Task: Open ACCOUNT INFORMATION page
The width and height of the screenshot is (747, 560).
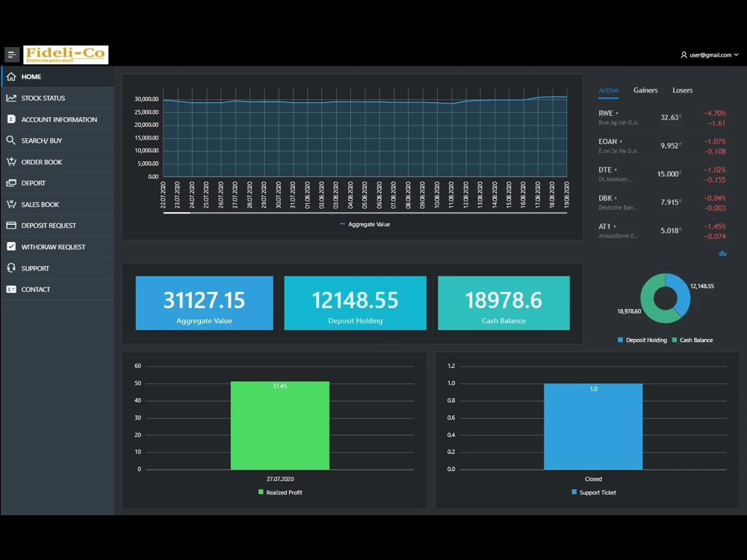Action: (x=58, y=119)
